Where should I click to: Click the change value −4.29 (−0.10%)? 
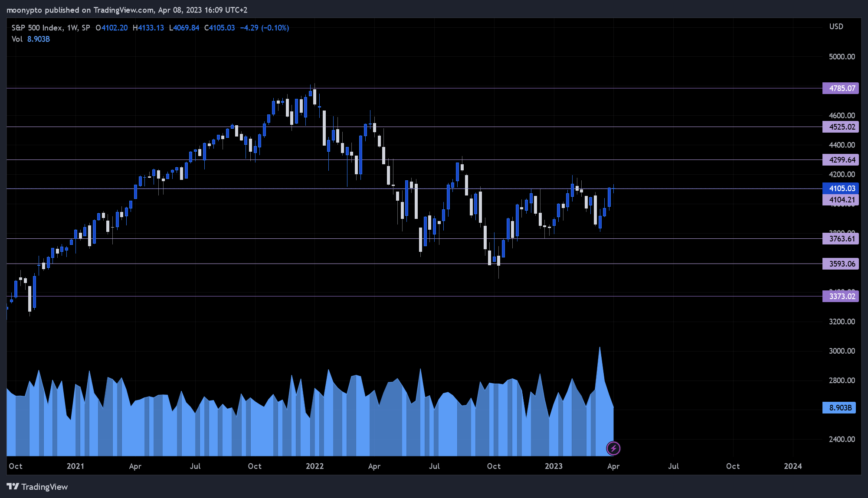pos(265,28)
